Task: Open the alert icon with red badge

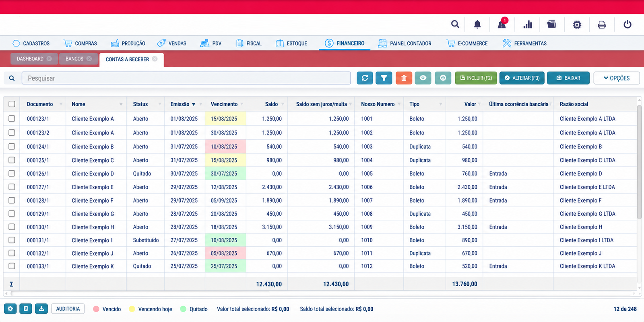Action: (502, 24)
